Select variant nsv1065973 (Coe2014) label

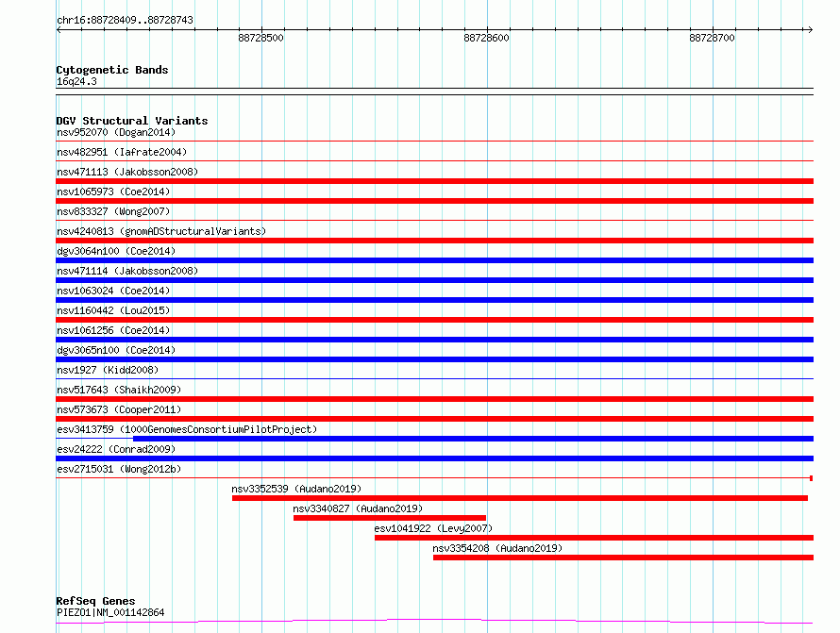click(113, 192)
